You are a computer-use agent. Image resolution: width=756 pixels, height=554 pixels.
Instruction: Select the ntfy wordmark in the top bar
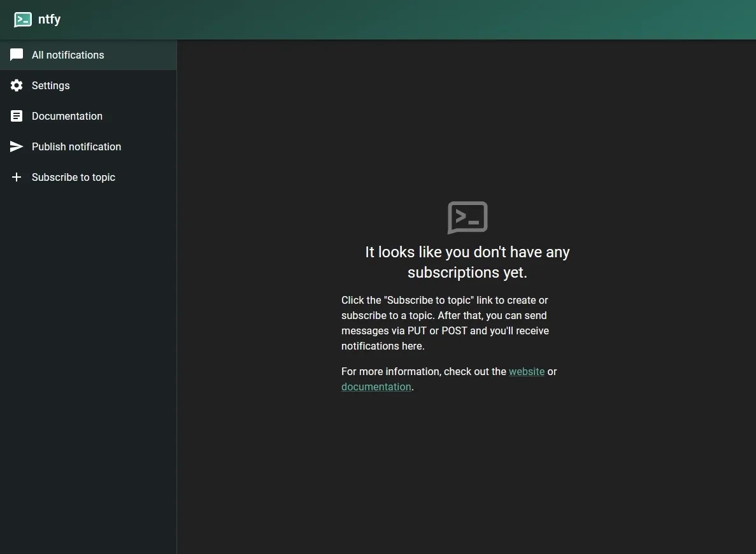(x=49, y=19)
